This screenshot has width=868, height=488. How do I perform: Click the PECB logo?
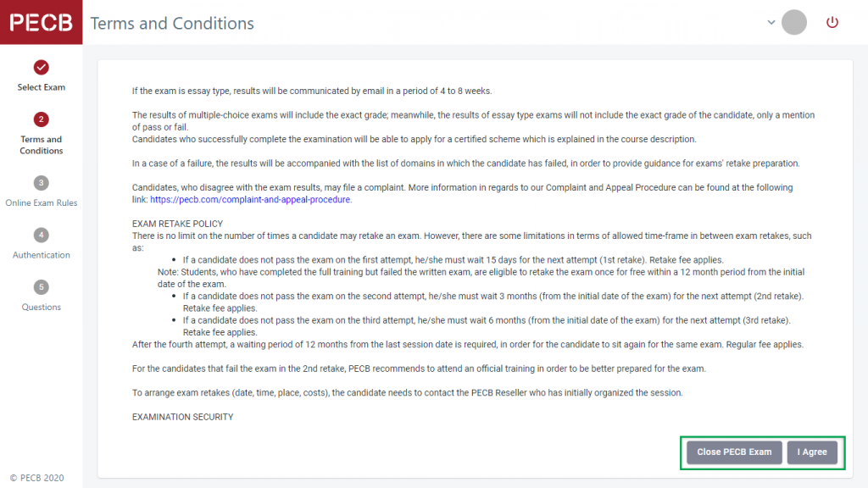41,23
